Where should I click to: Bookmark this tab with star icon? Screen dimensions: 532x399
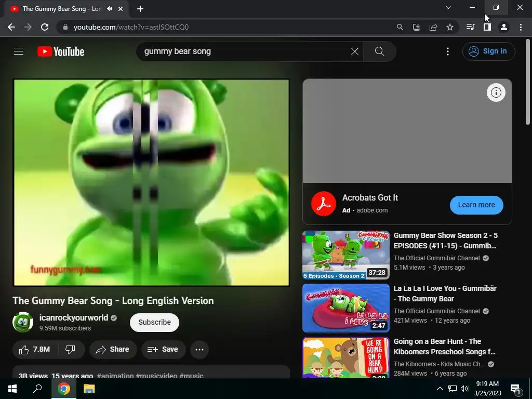coord(450,27)
